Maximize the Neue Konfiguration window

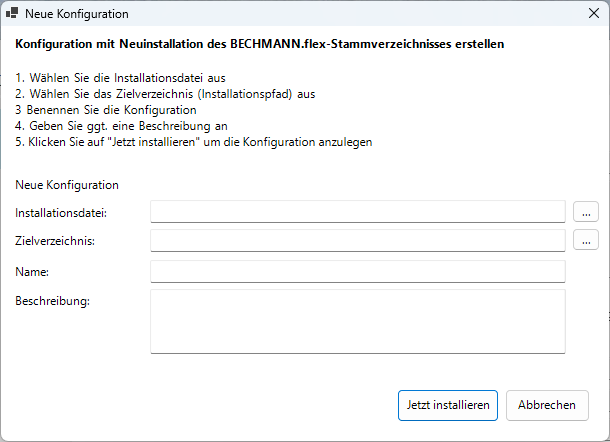pos(541,14)
